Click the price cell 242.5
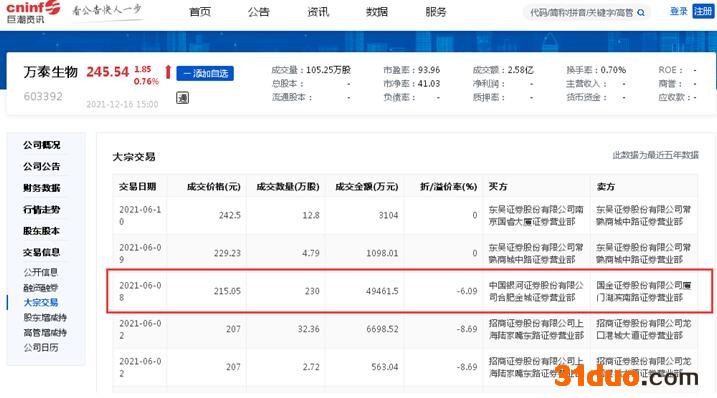717x398 pixels. click(x=230, y=215)
